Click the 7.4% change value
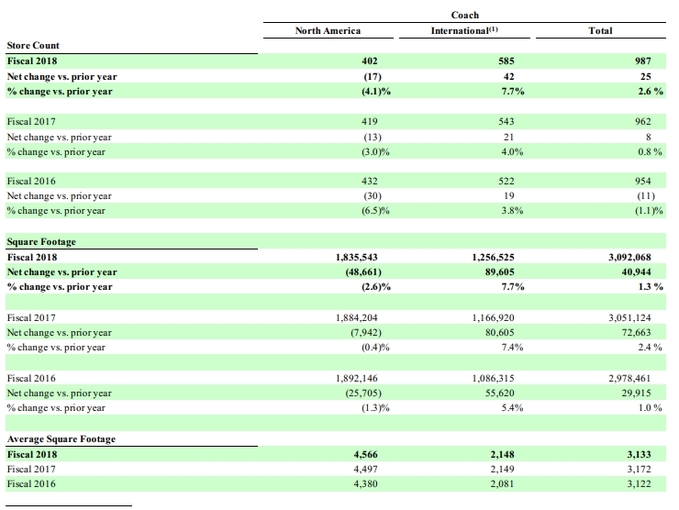This screenshot has width=679, height=510. coord(512,348)
